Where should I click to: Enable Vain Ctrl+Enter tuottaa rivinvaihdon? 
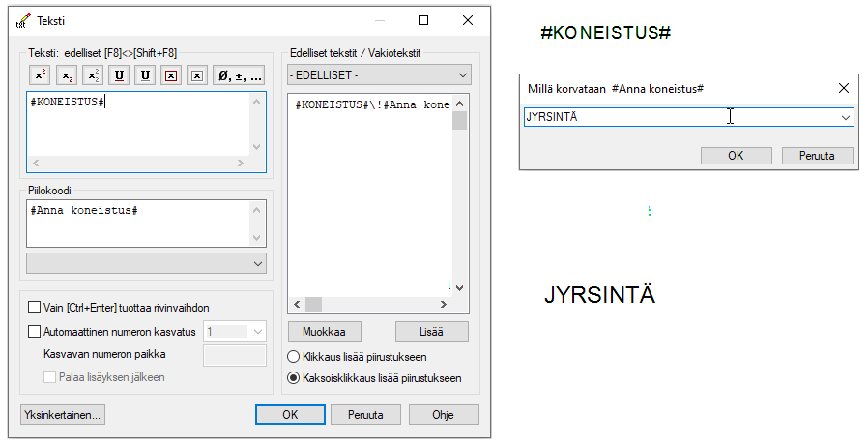click(x=35, y=308)
